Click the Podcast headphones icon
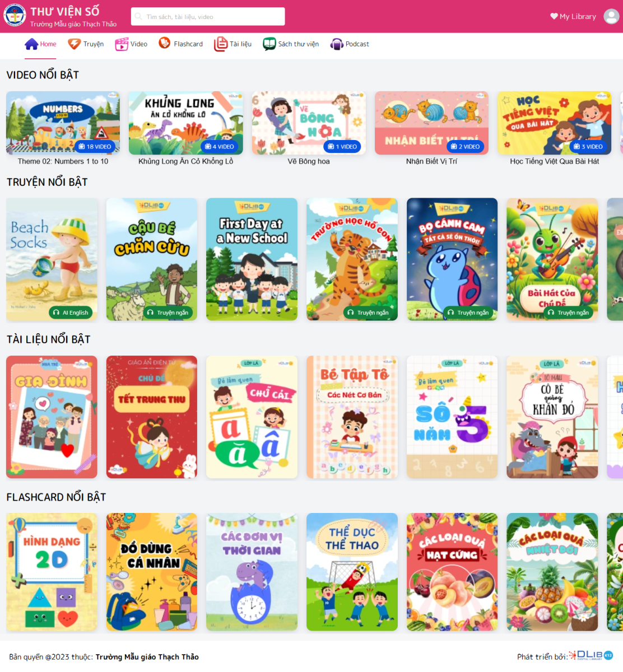 [x=337, y=44]
